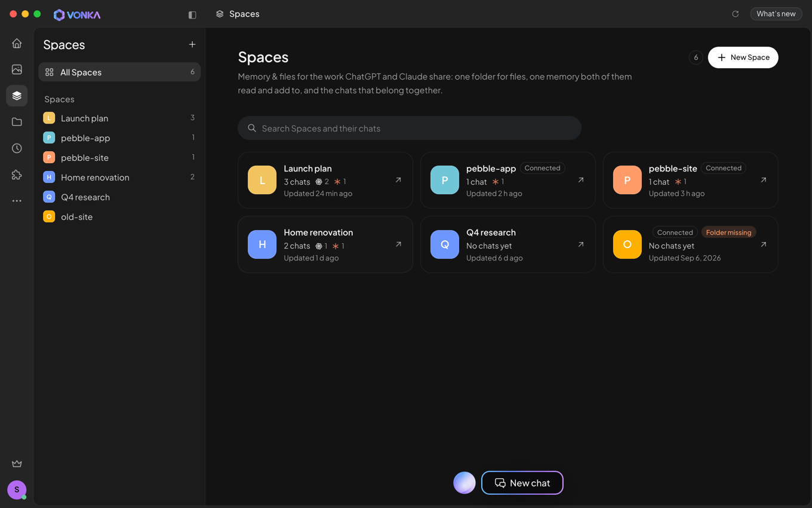Open old-site in the sidebar list
This screenshot has width=812, height=508.
[x=119, y=217]
